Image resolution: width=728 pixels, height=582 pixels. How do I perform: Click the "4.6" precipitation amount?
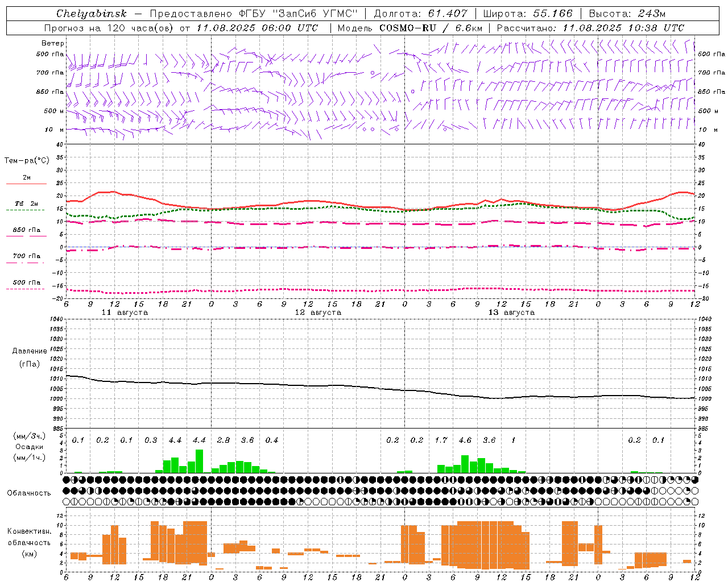(465, 440)
